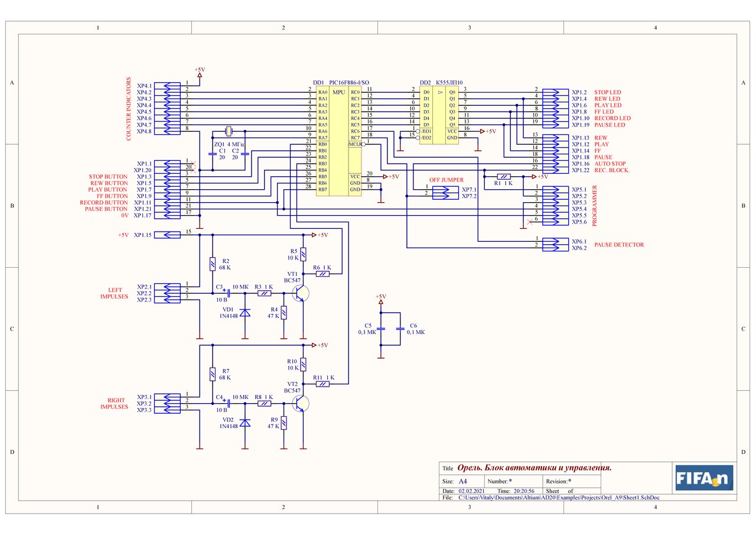756x535 pixels.
Task: Click the VT1 transistor symbol
Action: 302,293
